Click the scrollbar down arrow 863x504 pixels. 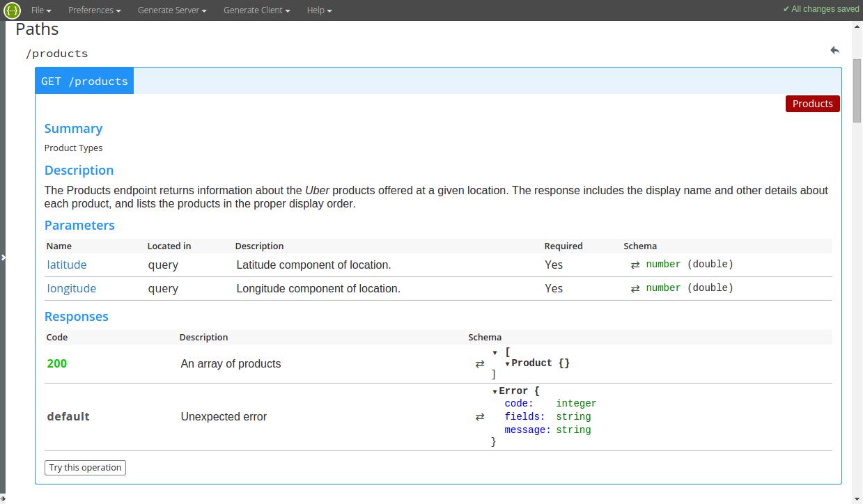click(857, 498)
